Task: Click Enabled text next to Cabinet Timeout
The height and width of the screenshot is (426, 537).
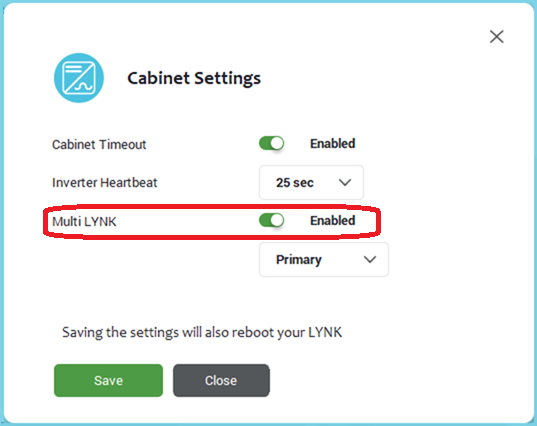Action: pos(333,143)
